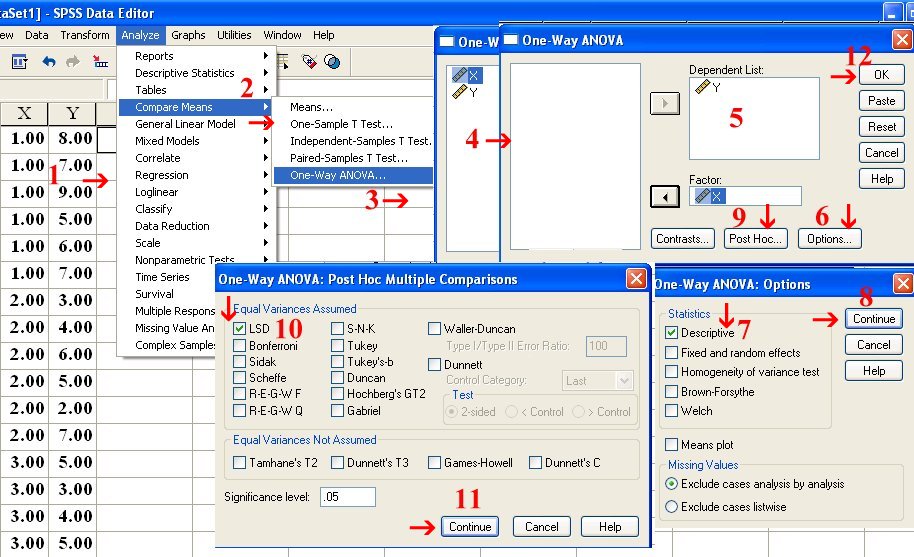Tick the Means plot checkbox

coord(672,445)
